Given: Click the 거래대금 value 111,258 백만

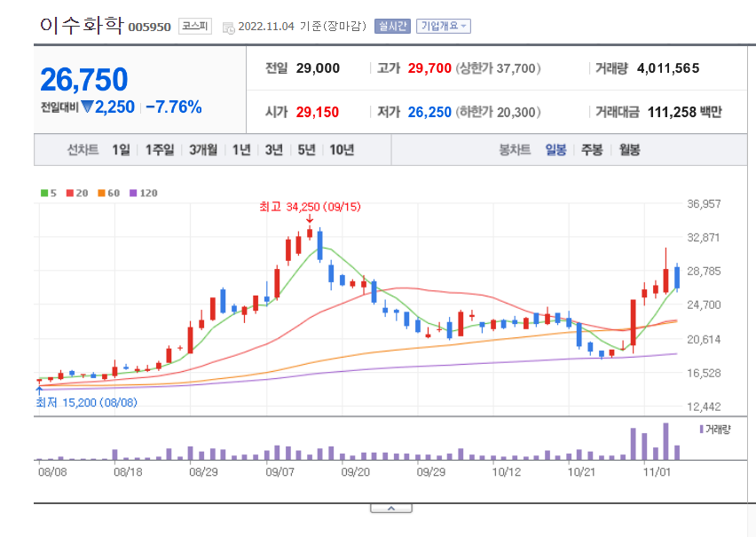Looking at the screenshot, I should 685,113.
